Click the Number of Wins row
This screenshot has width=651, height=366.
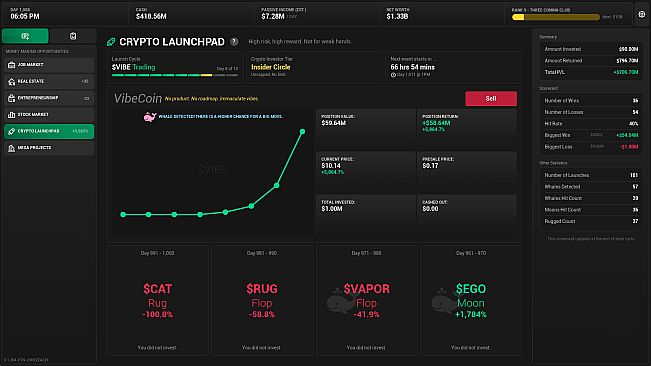tap(591, 100)
